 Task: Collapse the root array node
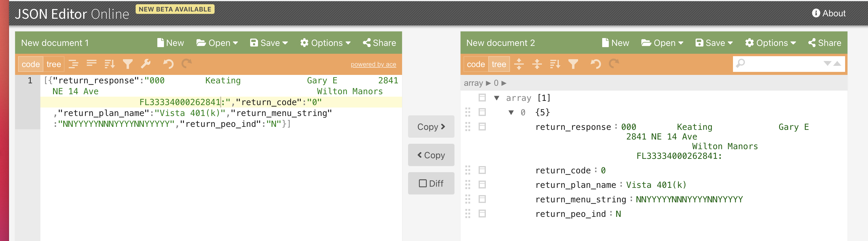(x=497, y=98)
